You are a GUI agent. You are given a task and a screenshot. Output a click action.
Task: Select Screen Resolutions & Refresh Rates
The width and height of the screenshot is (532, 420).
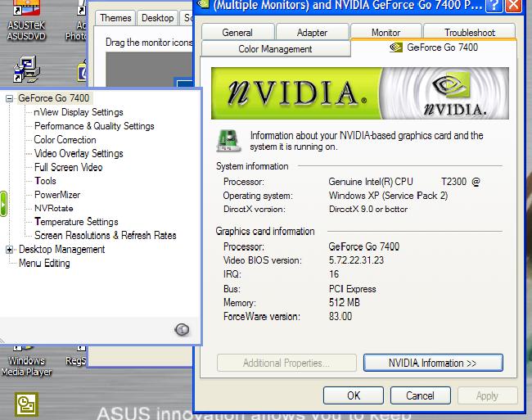(106, 236)
